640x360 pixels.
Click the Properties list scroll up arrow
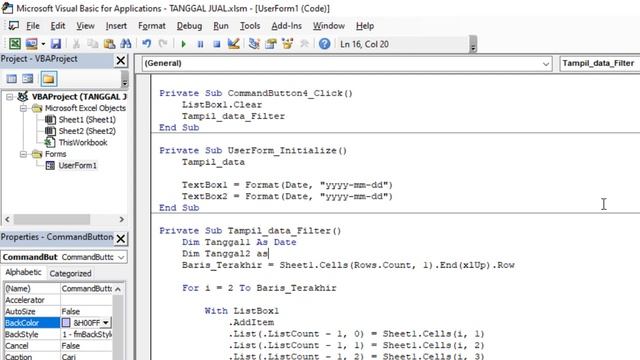click(118, 289)
